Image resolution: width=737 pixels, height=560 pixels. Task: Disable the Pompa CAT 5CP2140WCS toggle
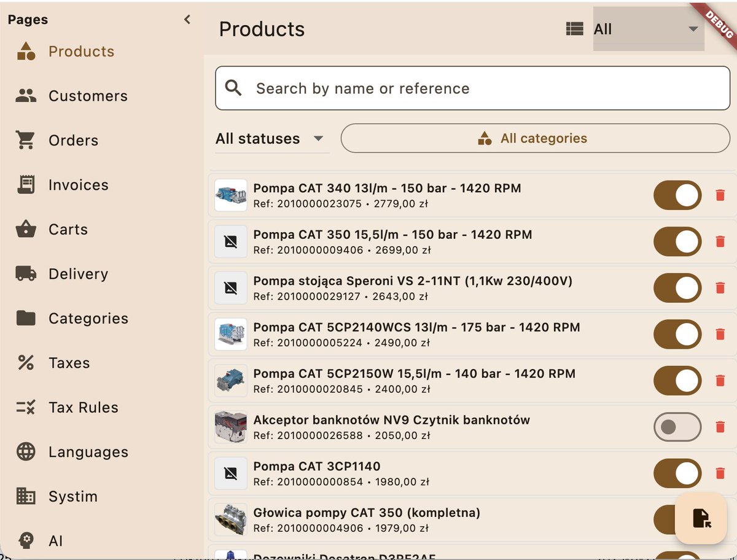point(677,334)
